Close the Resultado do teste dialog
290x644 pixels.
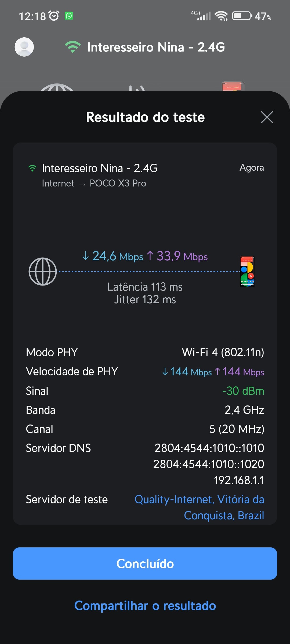[x=267, y=117]
